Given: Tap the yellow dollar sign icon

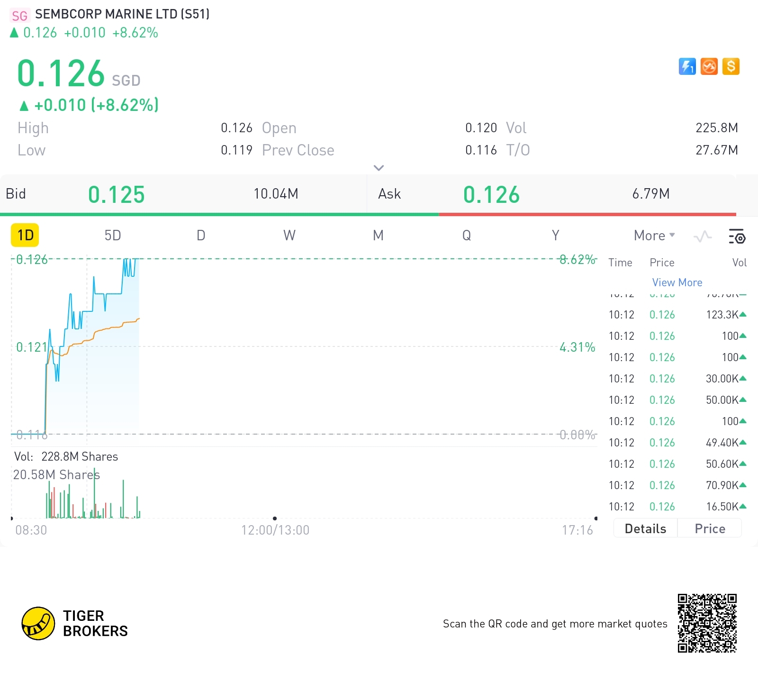Looking at the screenshot, I should pyautogui.click(x=731, y=66).
